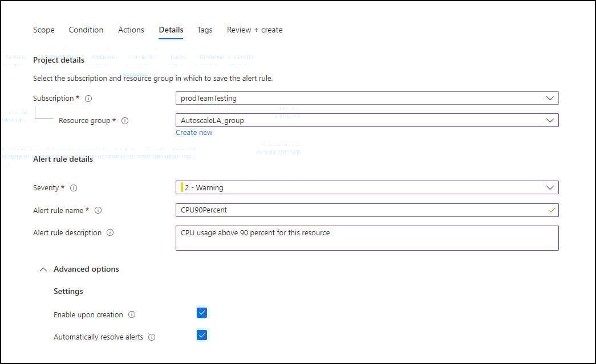
Task: Switch to the Scope tab
Action: (43, 30)
